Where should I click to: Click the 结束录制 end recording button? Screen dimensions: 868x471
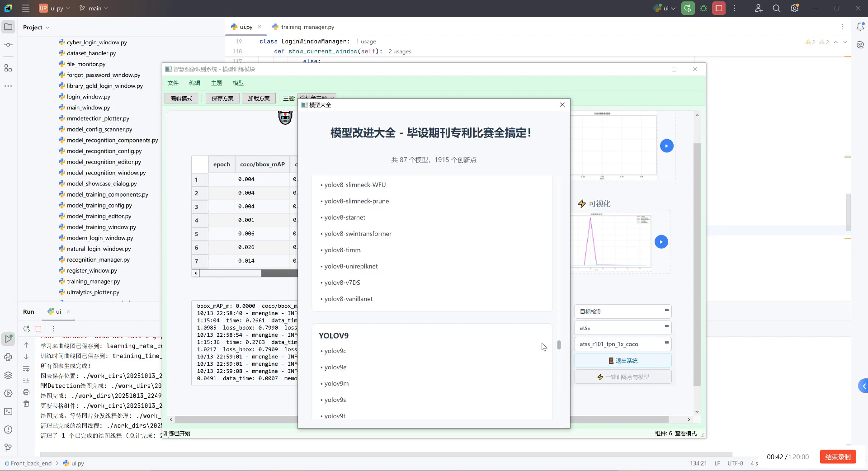click(x=838, y=457)
